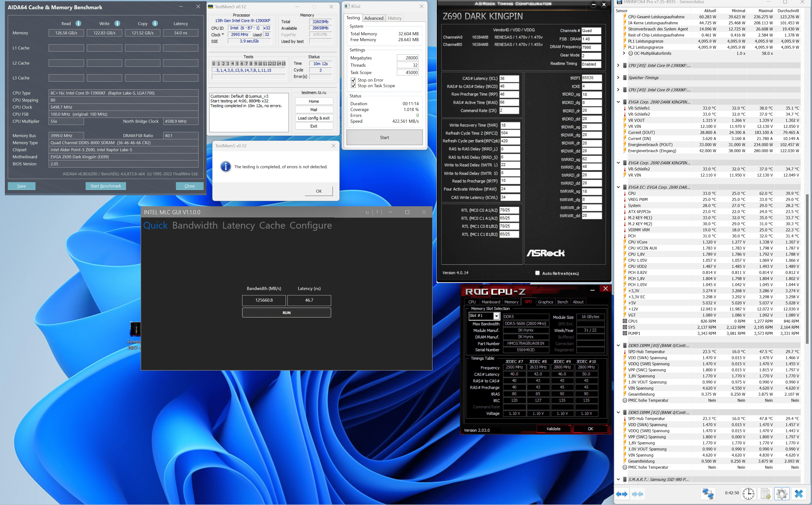Click the Aktuell column header in HWiNFO
The image size is (812, 505).
[x=710, y=11]
